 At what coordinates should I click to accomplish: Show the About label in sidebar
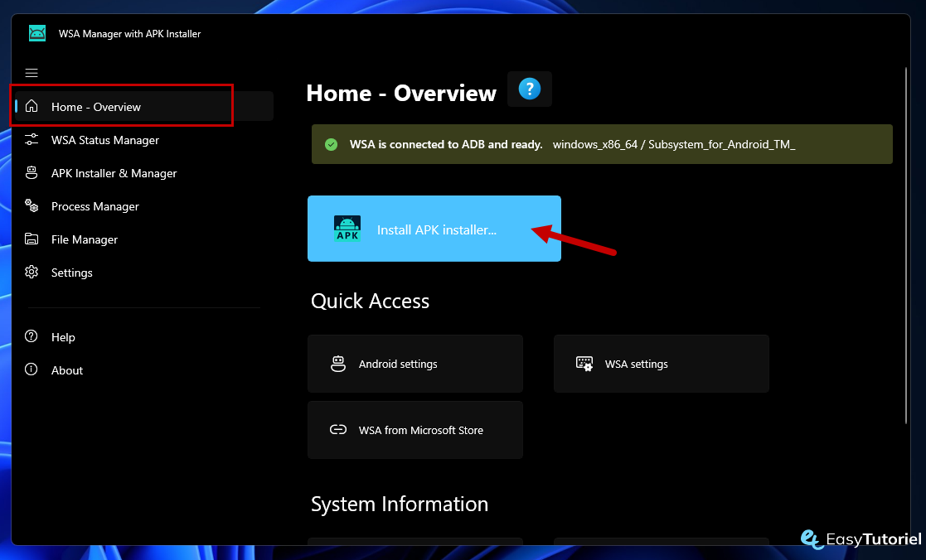67,370
